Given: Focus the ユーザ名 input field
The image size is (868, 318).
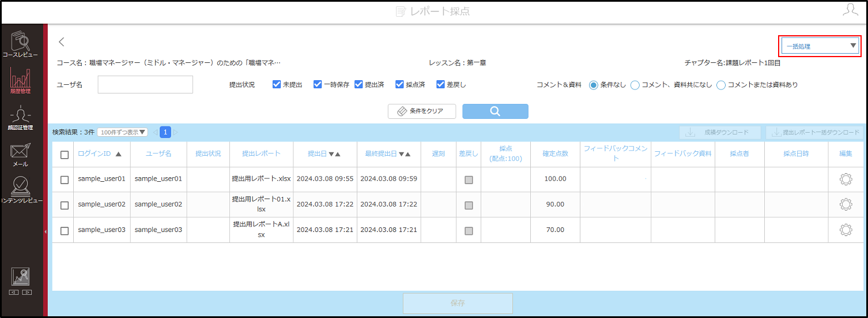Looking at the screenshot, I should [x=145, y=84].
